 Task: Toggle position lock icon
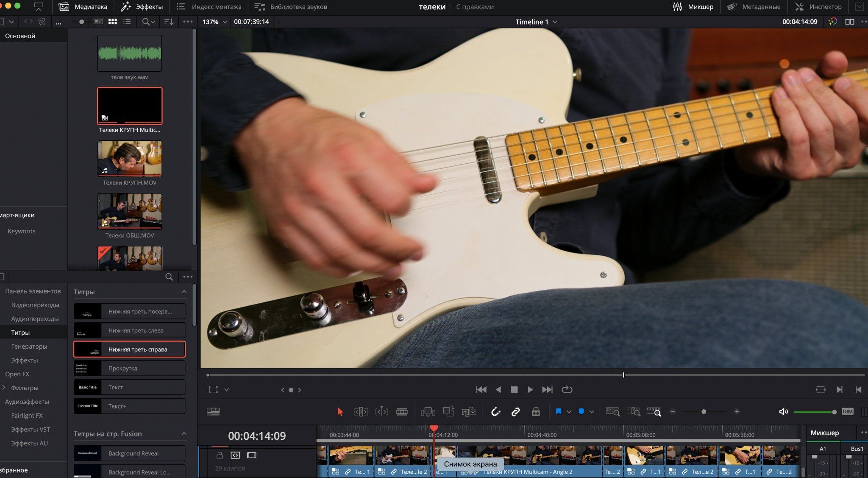[536, 411]
